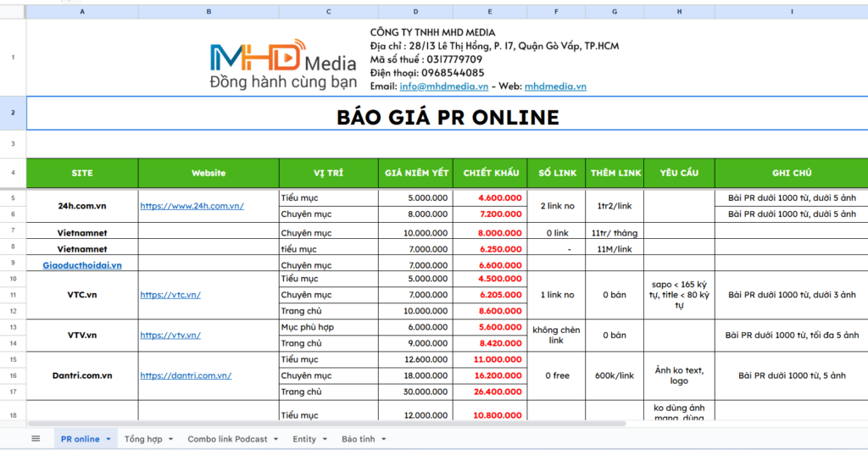Click the MHD Media logo image
The width and height of the screenshot is (868, 450).
tap(283, 65)
